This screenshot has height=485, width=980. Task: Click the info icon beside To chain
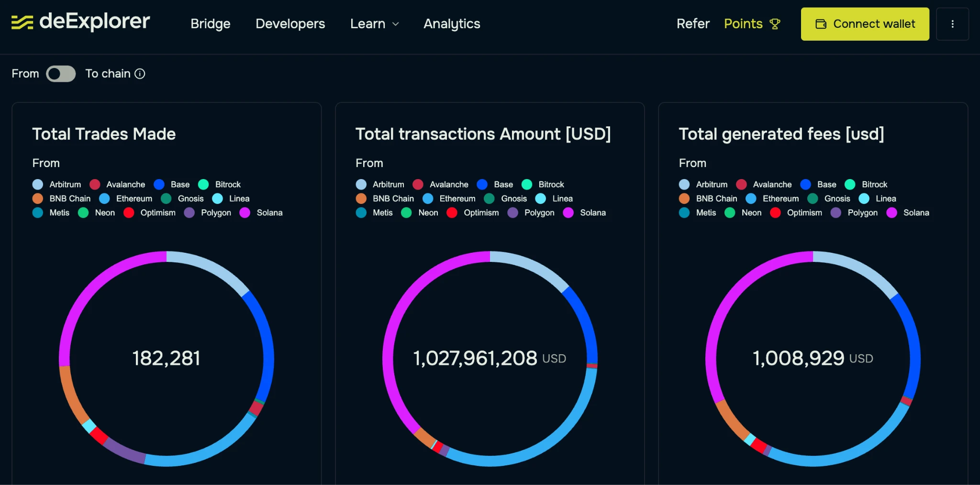tap(140, 74)
